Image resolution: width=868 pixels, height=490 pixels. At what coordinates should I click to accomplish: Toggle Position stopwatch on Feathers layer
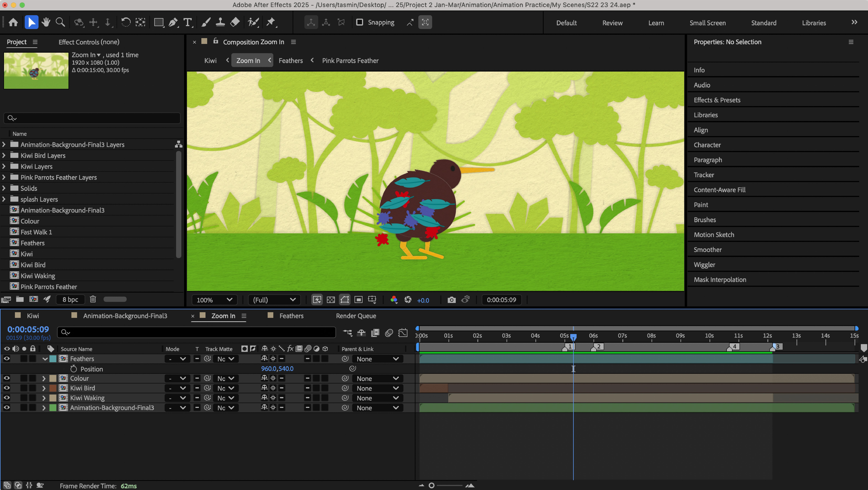click(74, 369)
